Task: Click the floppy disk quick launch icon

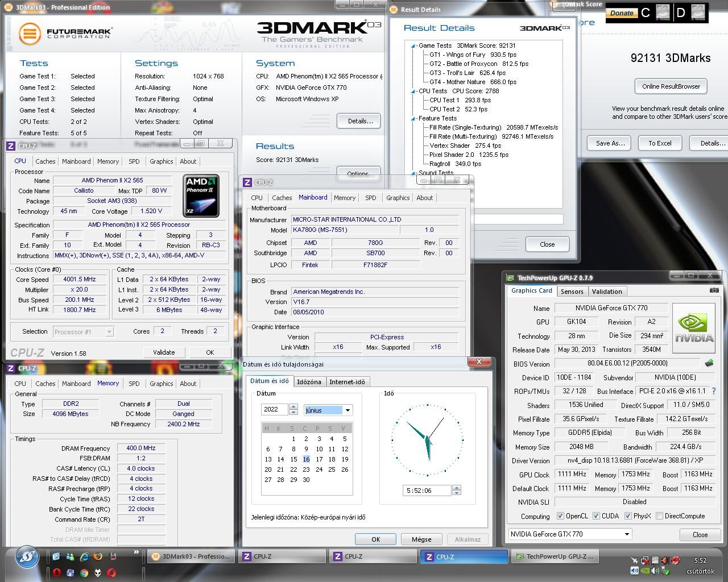Action: (x=113, y=556)
